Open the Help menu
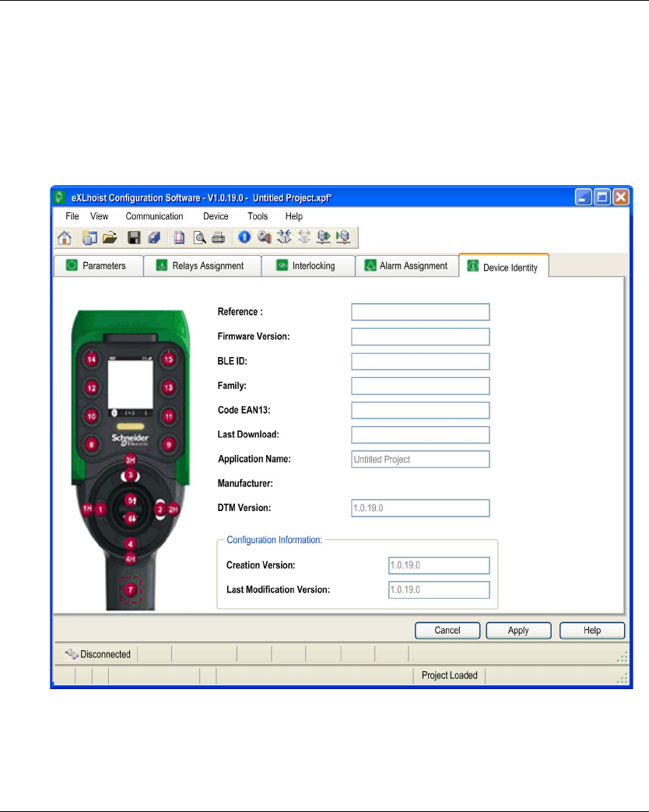 coord(293,216)
